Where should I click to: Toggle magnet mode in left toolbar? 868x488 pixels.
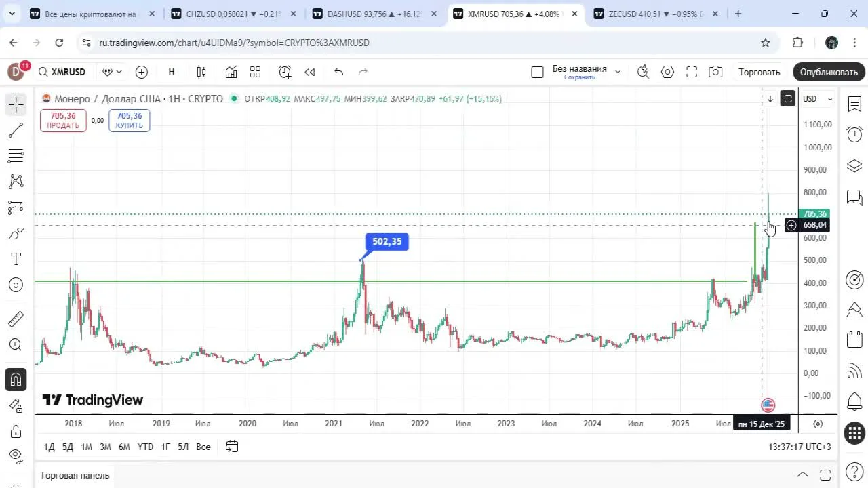pyautogui.click(x=16, y=380)
